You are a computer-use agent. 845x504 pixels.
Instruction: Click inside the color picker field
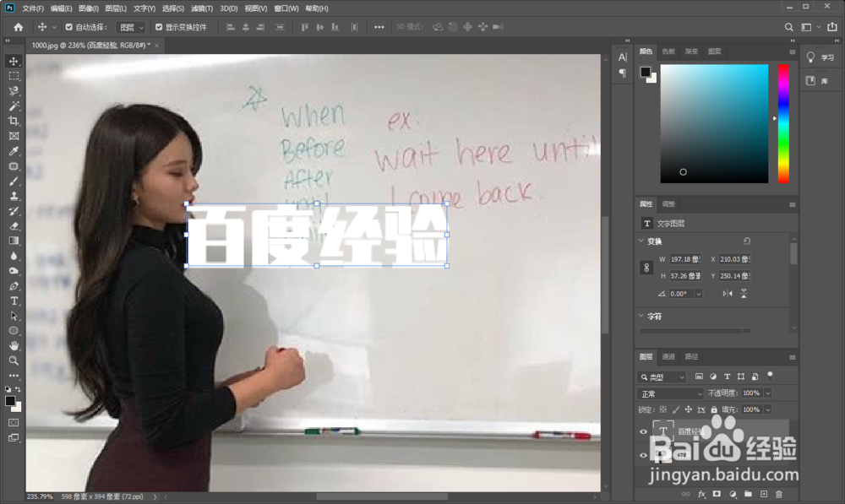point(714,124)
